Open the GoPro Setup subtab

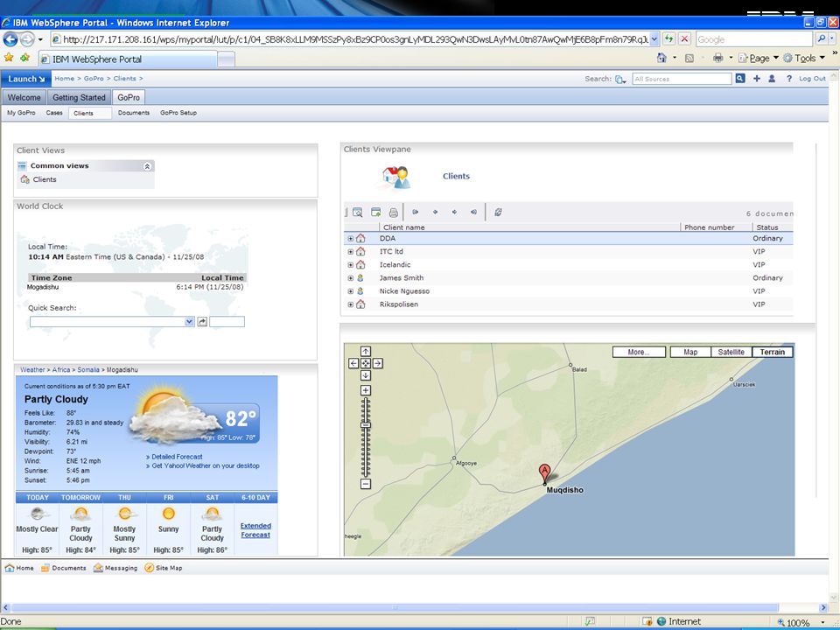(x=178, y=113)
